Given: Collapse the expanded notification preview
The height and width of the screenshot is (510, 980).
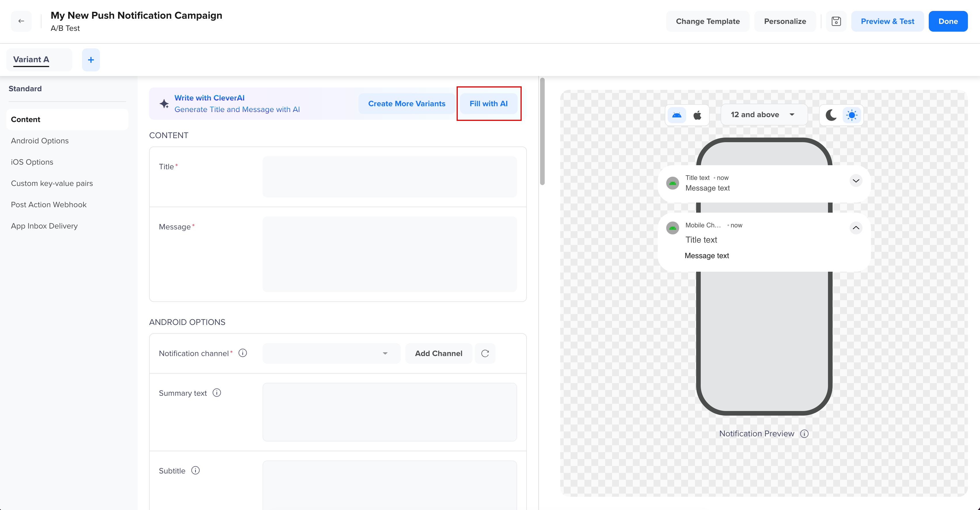Looking at the screenshot, I should tap(856, 228).
